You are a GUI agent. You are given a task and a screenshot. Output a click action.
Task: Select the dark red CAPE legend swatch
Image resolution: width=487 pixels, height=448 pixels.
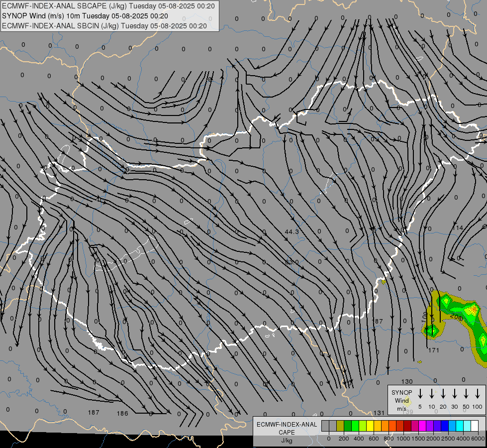pos(407,426)
